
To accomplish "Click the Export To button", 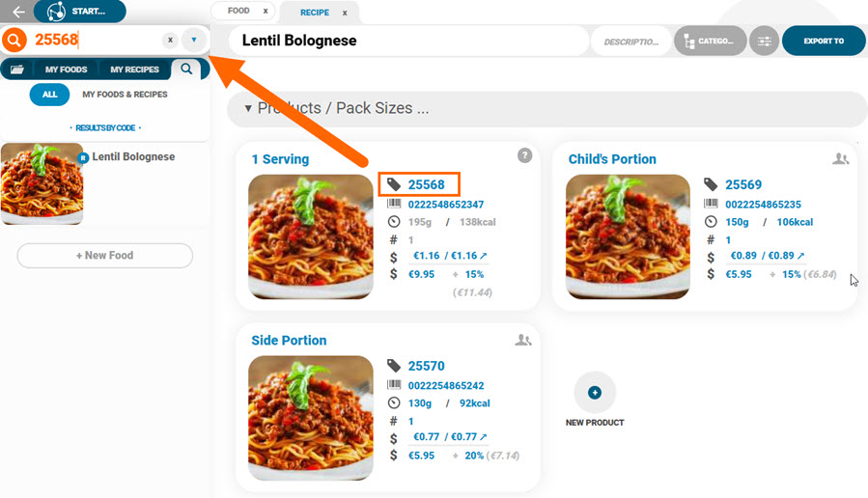I will pos(824,41).
